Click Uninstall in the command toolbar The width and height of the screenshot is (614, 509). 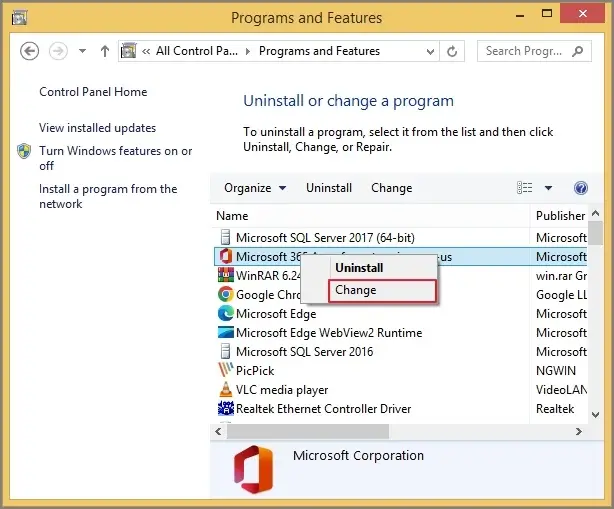pos(329,188)
